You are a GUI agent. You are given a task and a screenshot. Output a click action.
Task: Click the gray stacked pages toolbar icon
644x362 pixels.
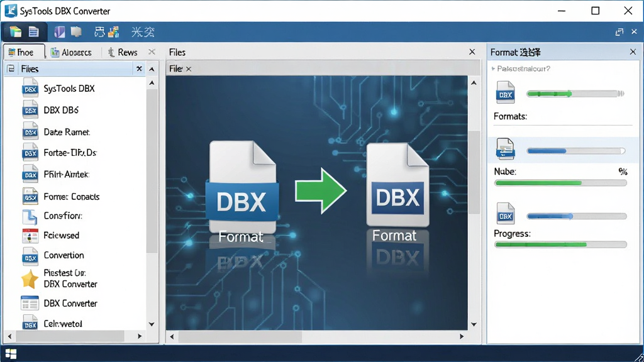click(76, 31)
